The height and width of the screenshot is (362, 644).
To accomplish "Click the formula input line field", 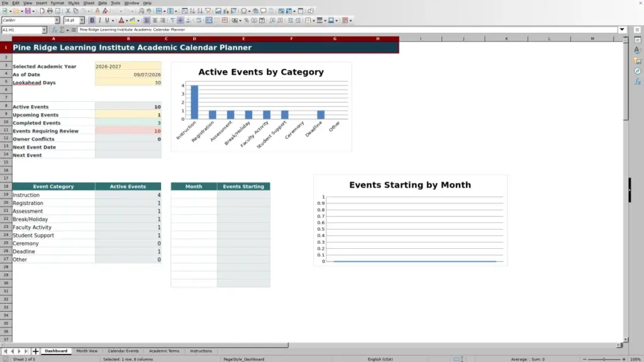I will point(347,30).
